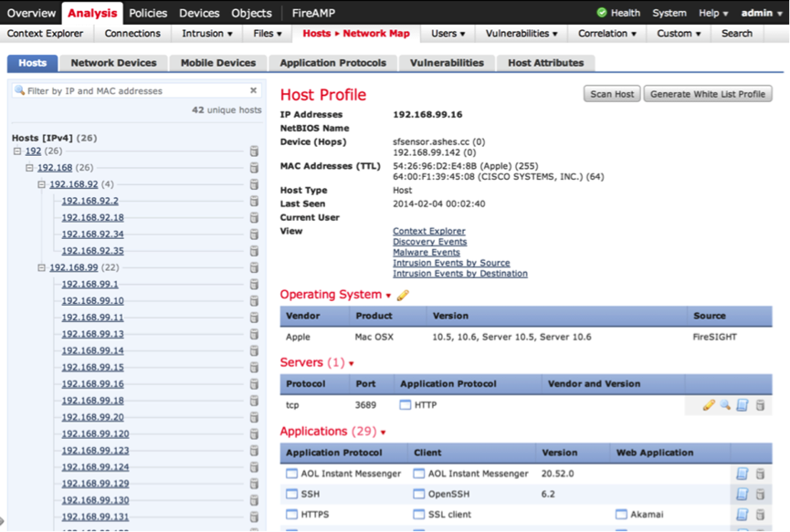
Task: Clear the host filter with the X icon
Action: point(253,90)
